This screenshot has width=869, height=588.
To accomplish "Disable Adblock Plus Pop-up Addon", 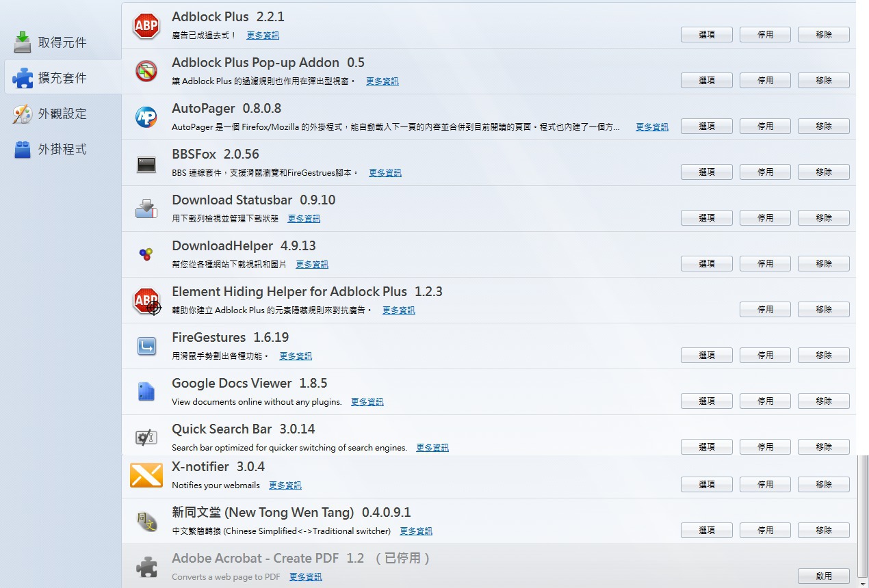I will pos(765,81).
